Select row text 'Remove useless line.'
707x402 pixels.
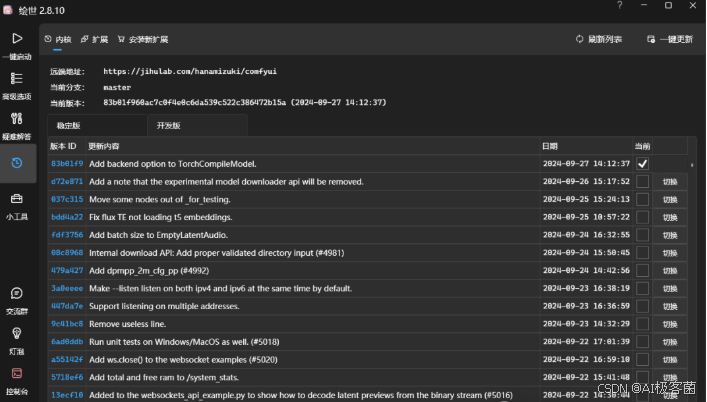[x=128, y=324]
